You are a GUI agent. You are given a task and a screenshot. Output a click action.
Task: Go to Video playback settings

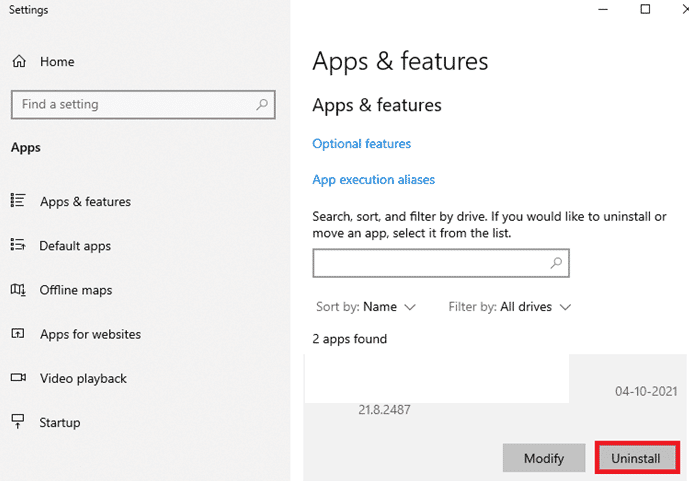pos(83,378)
